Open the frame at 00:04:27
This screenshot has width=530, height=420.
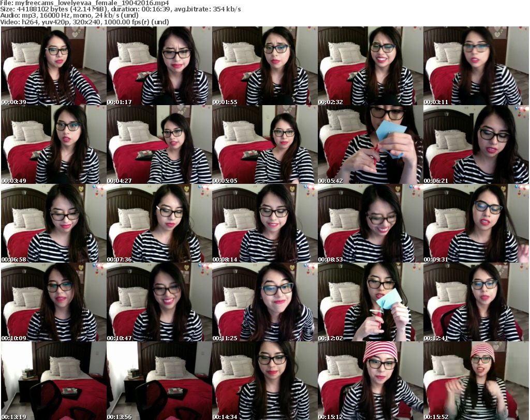click(159, 144)
